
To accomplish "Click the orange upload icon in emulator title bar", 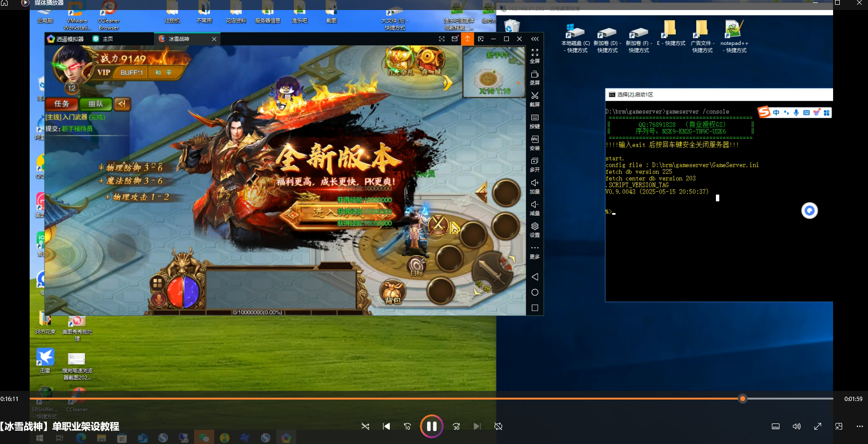I will click(468, 39).
